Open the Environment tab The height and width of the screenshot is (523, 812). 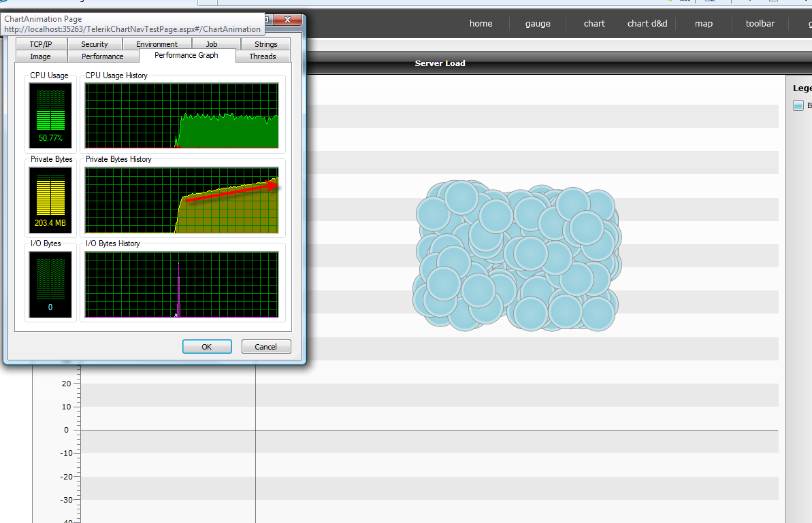157,44
